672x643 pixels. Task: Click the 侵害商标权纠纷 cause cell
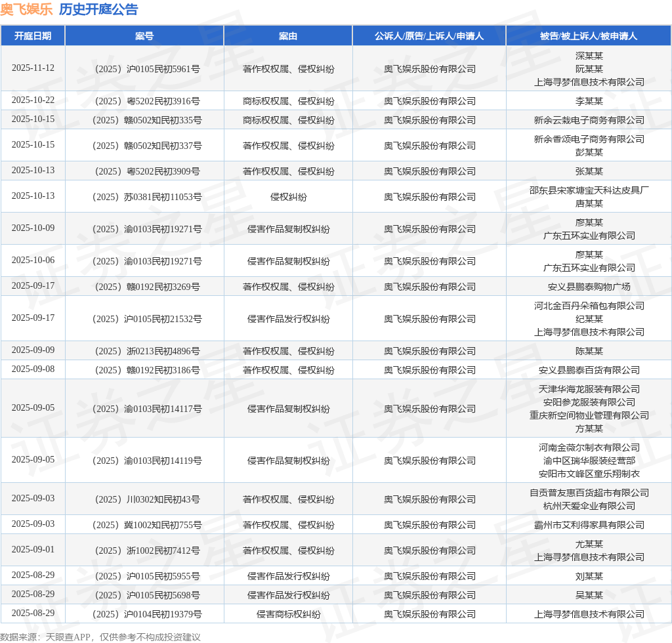288,614
